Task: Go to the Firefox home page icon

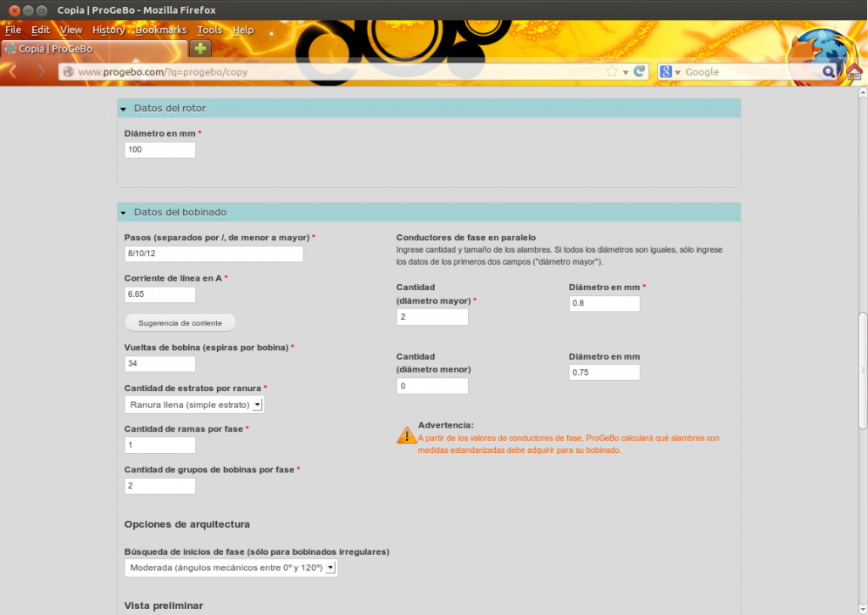Action: coord(854,72)
